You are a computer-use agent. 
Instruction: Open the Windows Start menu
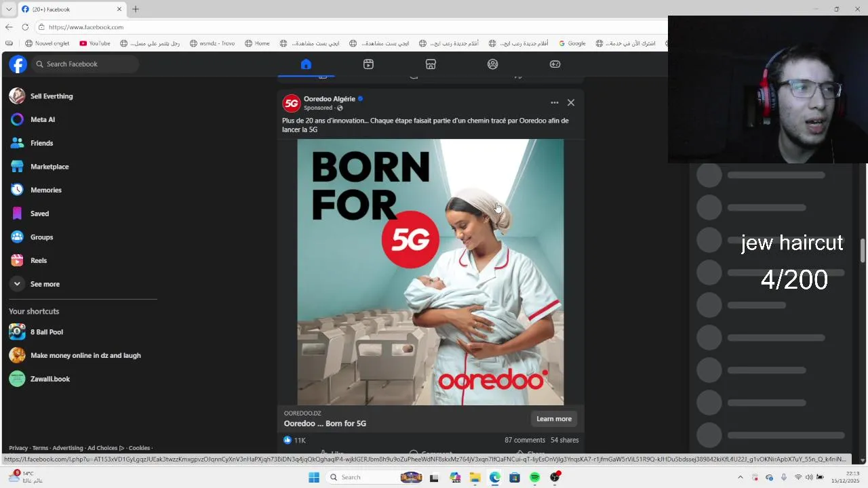pos(313,477)
